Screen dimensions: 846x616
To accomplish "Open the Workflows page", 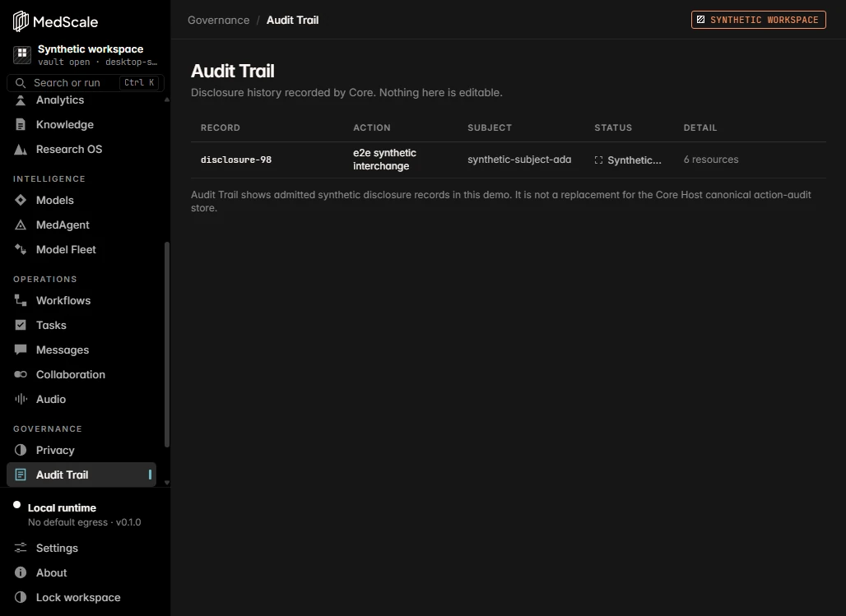I will [81, 300].
